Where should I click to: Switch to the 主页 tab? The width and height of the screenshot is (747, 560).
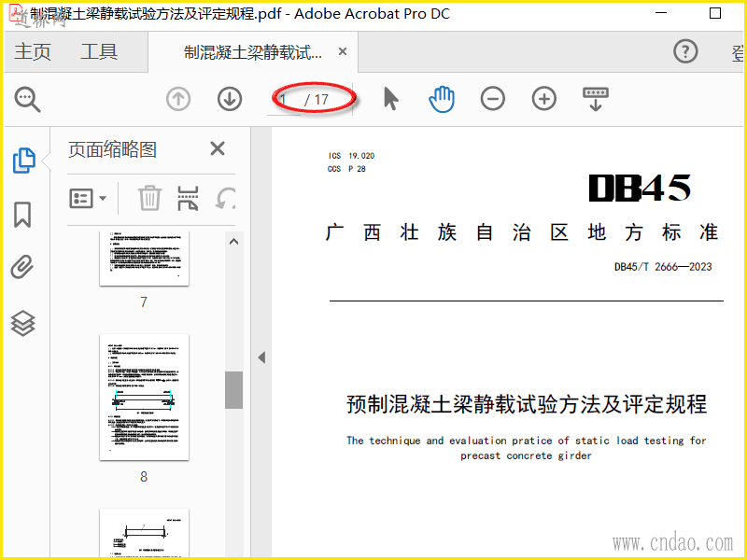point(33,51)
